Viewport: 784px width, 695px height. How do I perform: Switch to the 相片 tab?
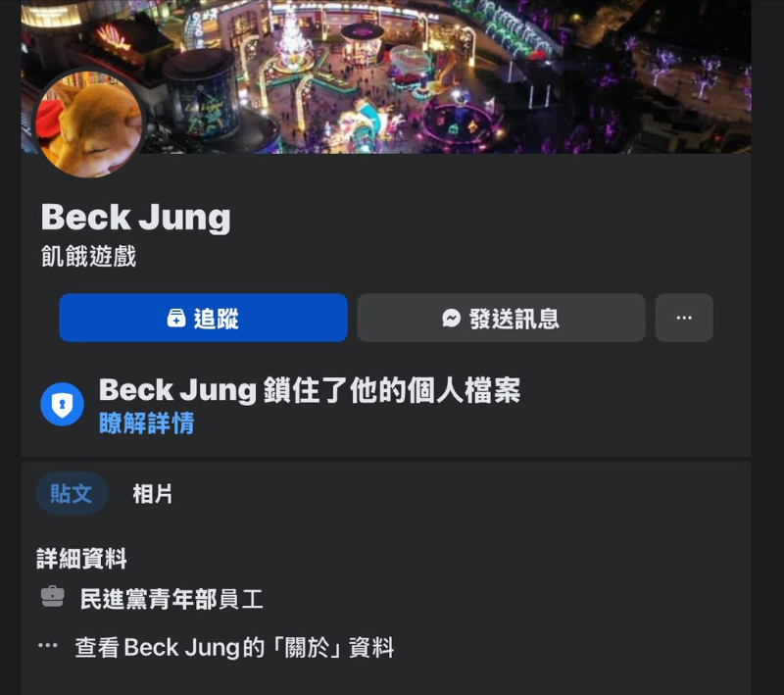click(x=153, y=493)
